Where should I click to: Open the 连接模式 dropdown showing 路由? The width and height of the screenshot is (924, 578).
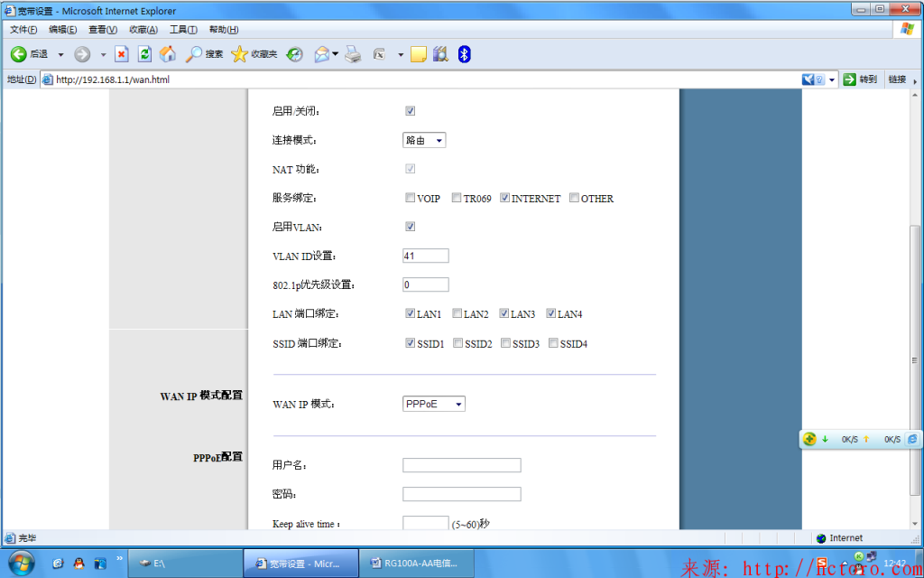click(x=424, y=140)
